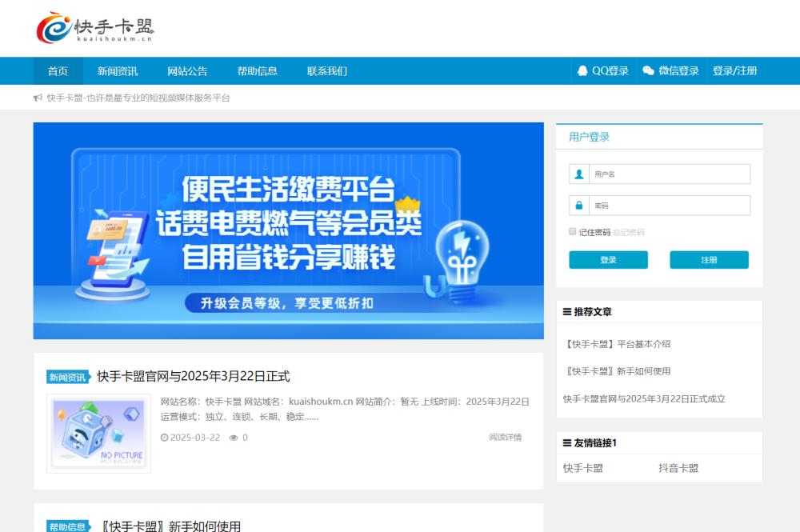Click the megaphone announcement icon
The width and height of the screenshot is (800, 532).
[x=38, y=98]
